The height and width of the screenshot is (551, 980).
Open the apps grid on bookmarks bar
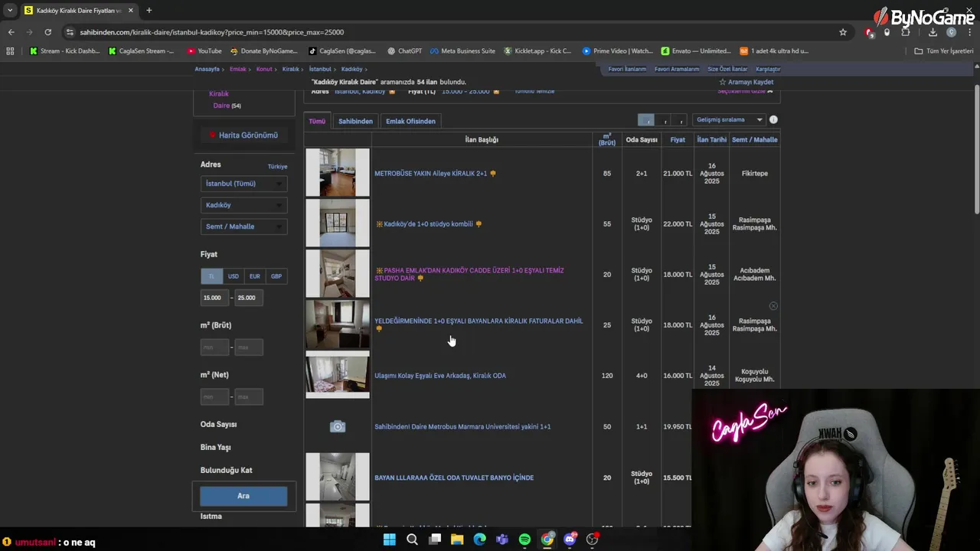pos(10,51)
